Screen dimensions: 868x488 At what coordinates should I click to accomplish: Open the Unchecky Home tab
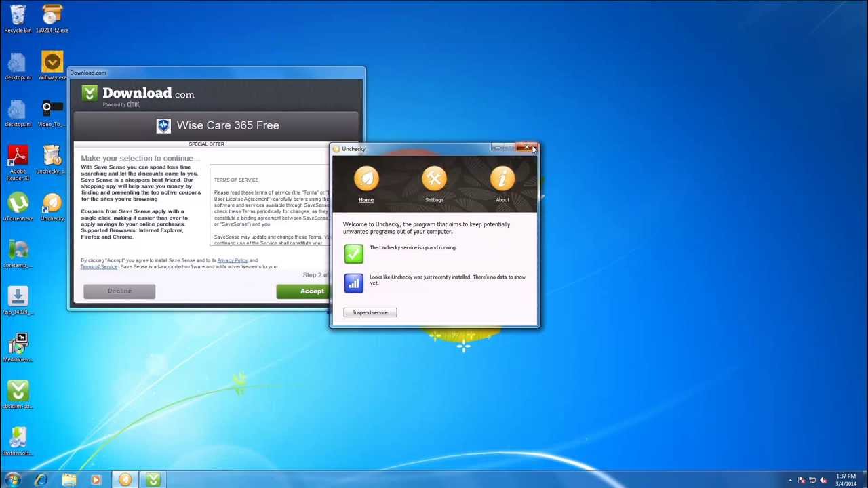366,185
